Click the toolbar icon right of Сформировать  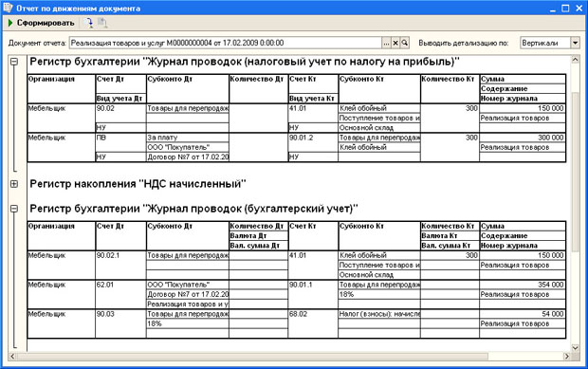[89, 24]
